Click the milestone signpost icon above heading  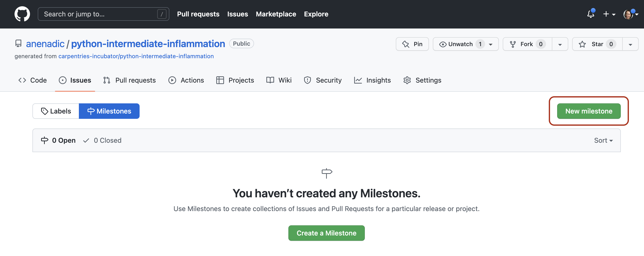tap(327, 173)
